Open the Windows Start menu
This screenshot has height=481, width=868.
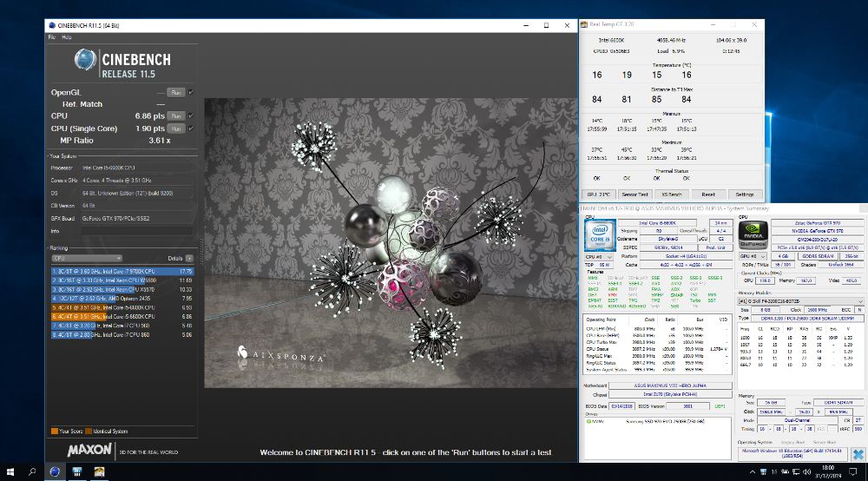tap(10, 471)
